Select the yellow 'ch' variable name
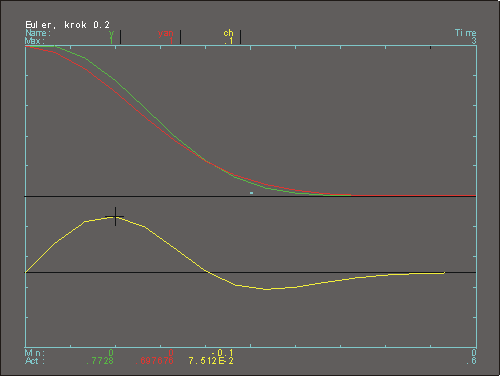 click(x=228, y=33)
